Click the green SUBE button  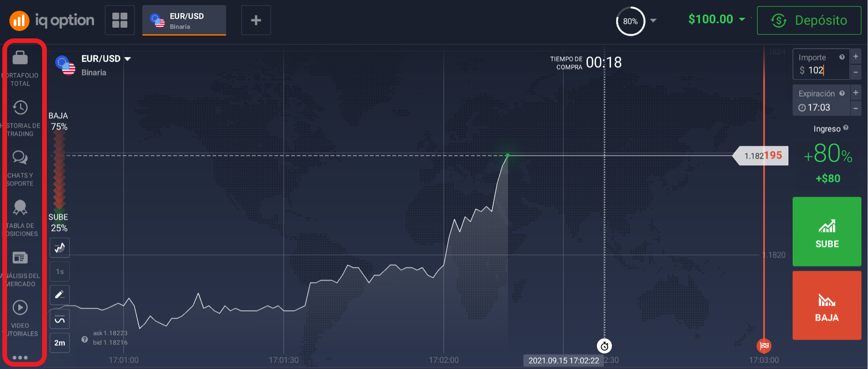[827, 232]
